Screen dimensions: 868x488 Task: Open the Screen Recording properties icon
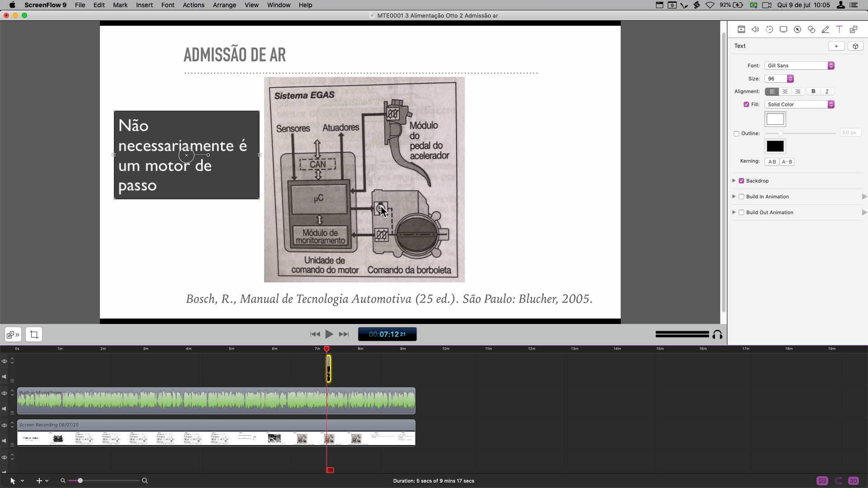[x=783, y=29]
